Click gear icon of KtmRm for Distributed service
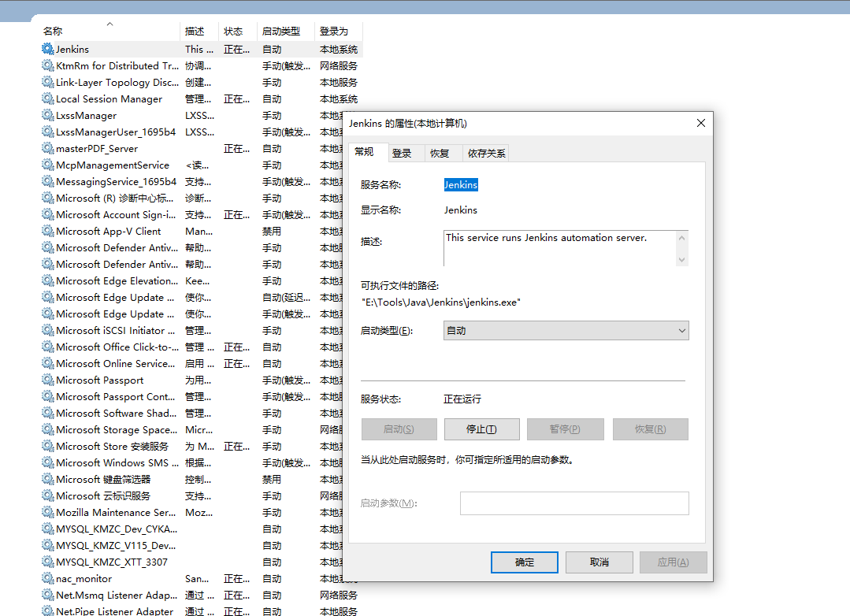Screen dimensions: 850x616 click(48, 65)
